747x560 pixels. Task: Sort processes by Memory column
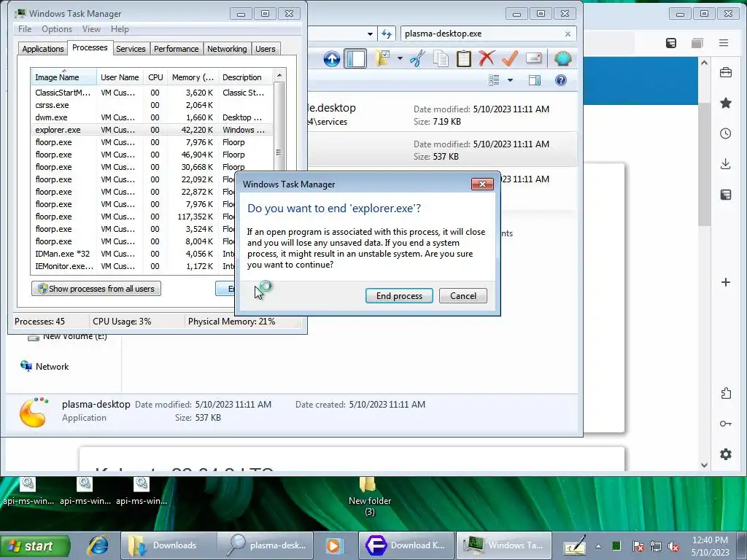coord(193,77)
